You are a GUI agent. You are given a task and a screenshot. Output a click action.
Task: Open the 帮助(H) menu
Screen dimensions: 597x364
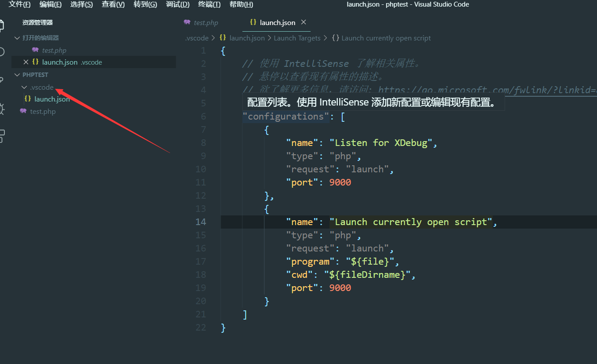241,4
